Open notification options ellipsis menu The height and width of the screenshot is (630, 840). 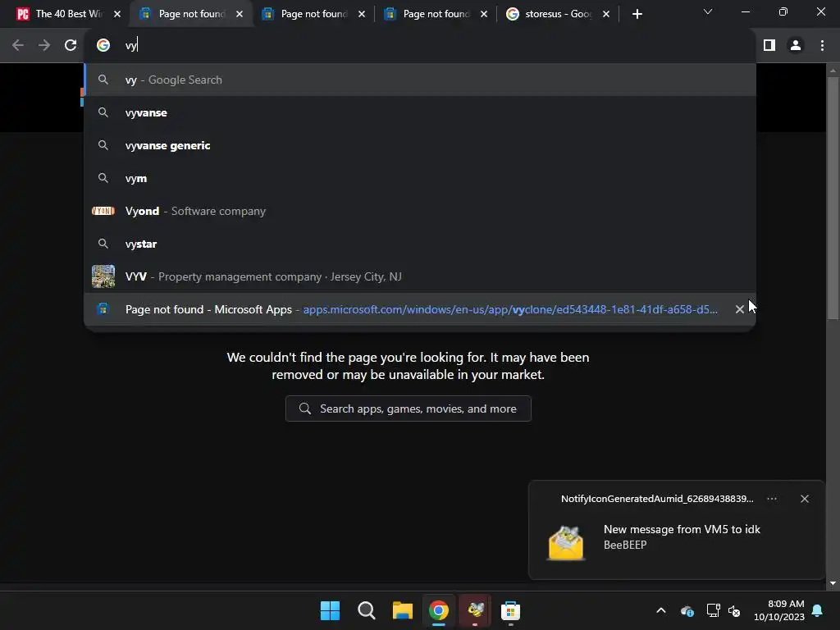pyautogui.click(x=771, y=499)
